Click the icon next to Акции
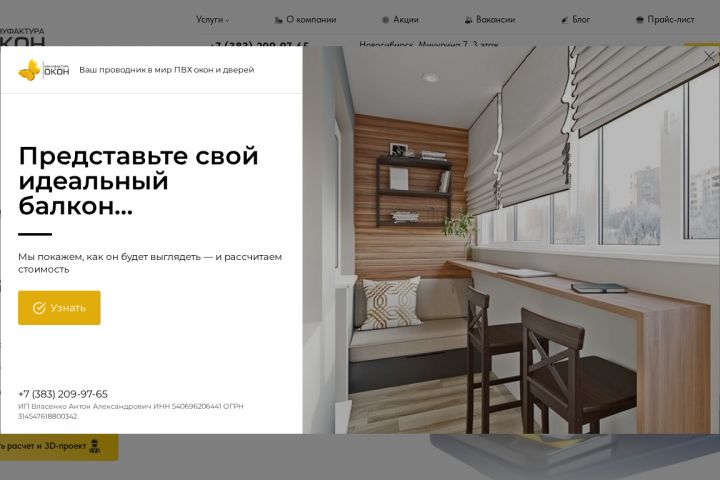720x480 pixels. (x=385, y=20)
